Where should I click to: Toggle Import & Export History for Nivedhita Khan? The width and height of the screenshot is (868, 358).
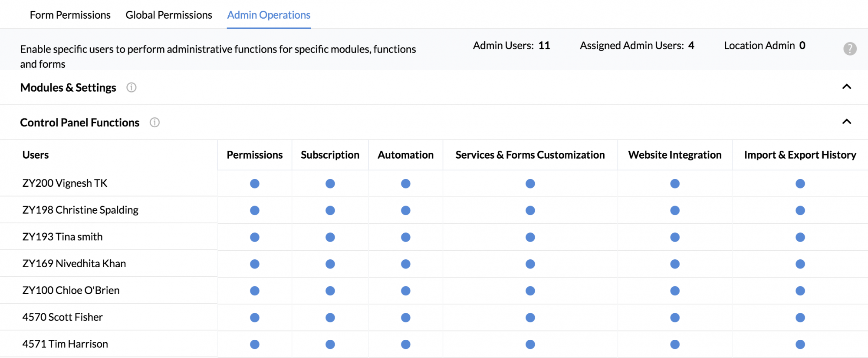(800, 264)
